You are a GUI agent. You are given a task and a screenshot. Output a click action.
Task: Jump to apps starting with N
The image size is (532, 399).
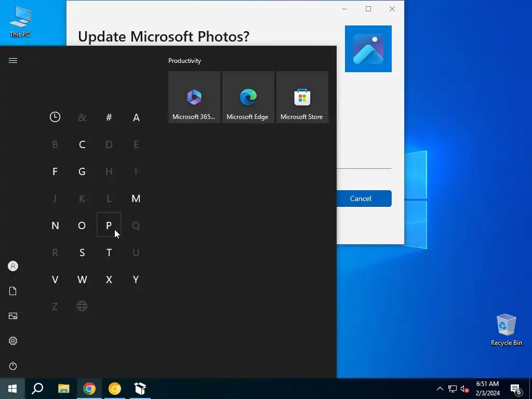coord(55,225)
